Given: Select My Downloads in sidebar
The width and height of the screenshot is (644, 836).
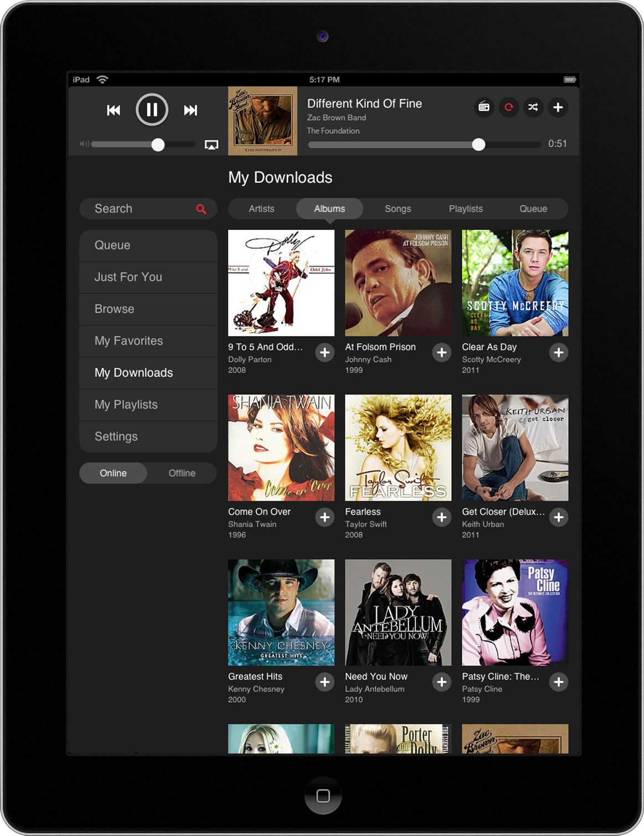Looking at the screenshot, I should point(148,373).
